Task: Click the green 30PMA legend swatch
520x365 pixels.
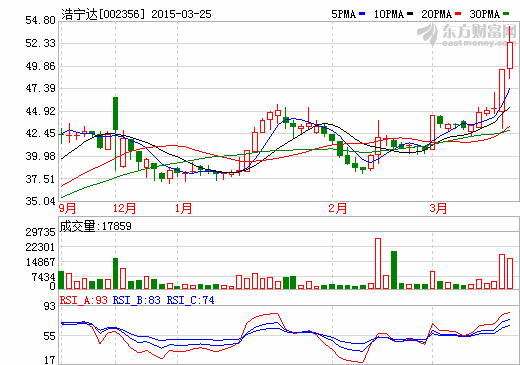Action: (506, 14)
